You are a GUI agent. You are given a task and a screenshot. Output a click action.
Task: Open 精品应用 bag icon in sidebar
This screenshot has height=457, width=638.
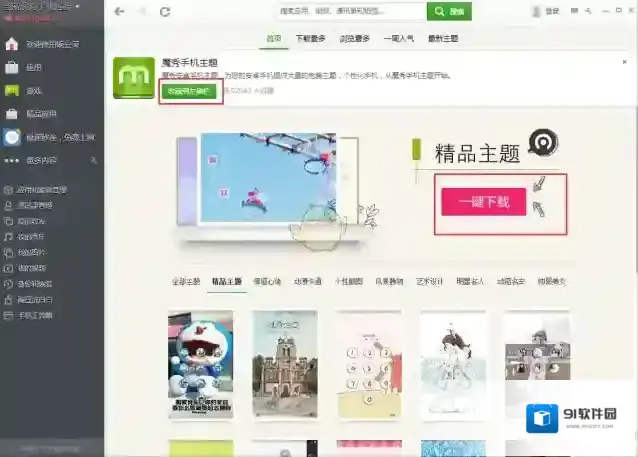pyautogui.click(x=11, y=114)
